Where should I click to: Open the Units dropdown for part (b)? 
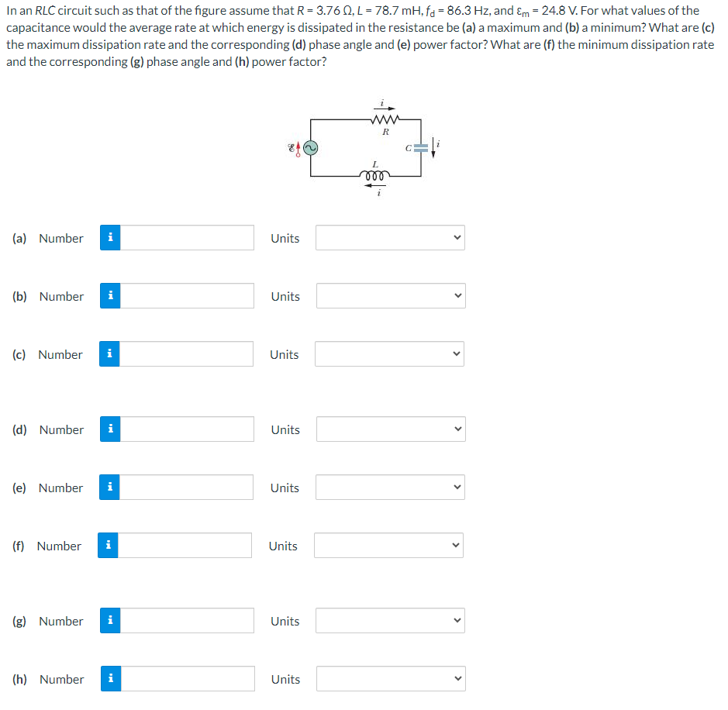click(x=391, y=295)
